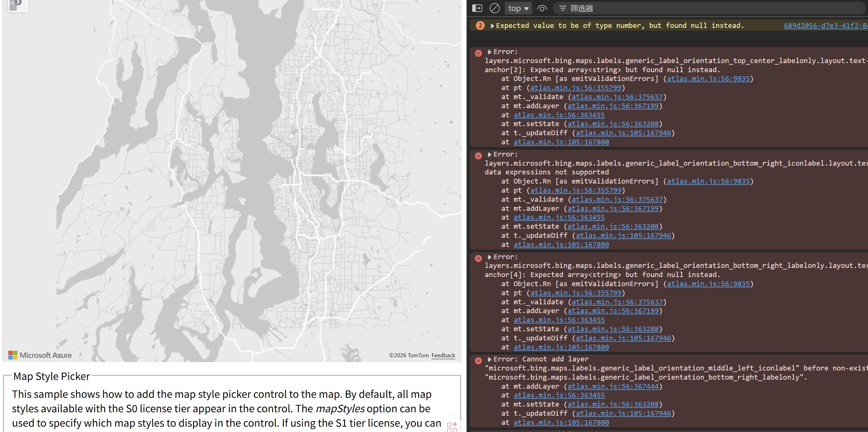Focus the 筛选器 filter input field
The height and width of the screenshot is (432, 868).
click(x=708, y=8)
